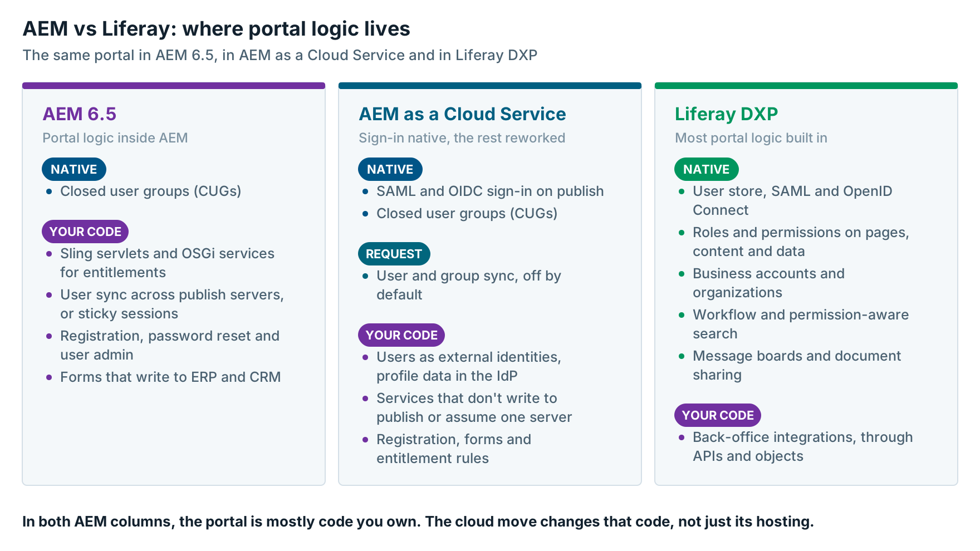
Task: Select 'User sync across publish servers, or sticky sessions'
Action: click(172, 304)
